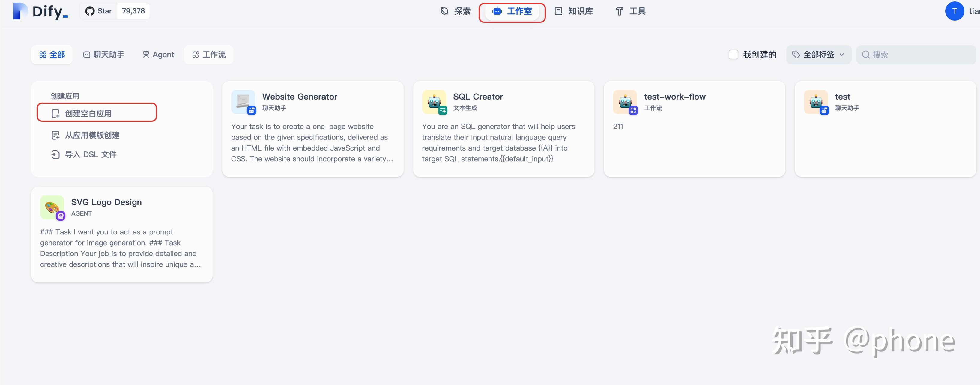Filter apps by 聊天助手
This screenshot has width=980, height=385.
pyautogui.click(x=103, y=55)
